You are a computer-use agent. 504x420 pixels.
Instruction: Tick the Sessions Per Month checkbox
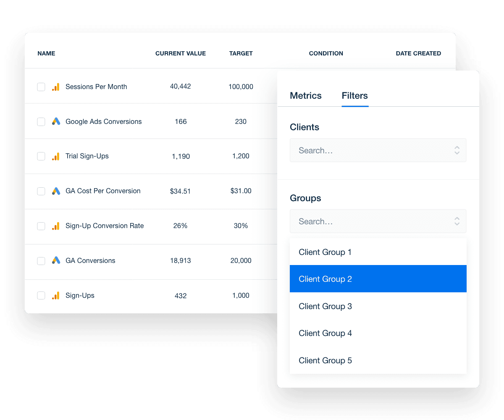coord(41,87)
